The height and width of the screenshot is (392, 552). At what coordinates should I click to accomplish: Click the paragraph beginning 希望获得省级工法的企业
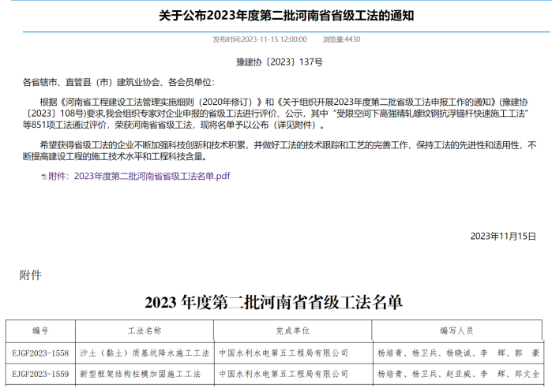[x=280, y=151]
